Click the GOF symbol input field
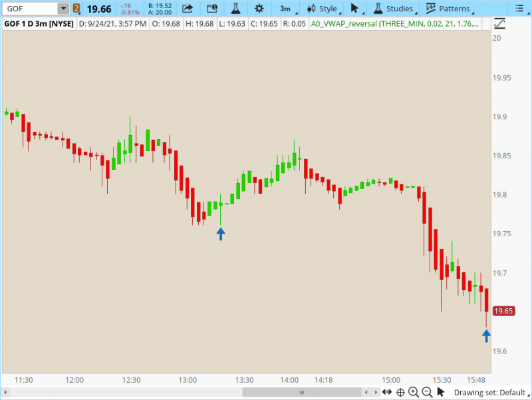This screenshot has height=400, width=532. tap(29, 9)
